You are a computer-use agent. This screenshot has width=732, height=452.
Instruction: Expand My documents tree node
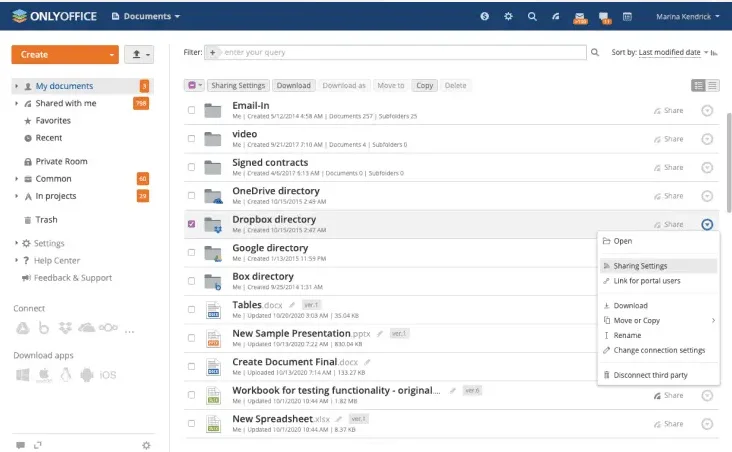click(x=16, y=86)
